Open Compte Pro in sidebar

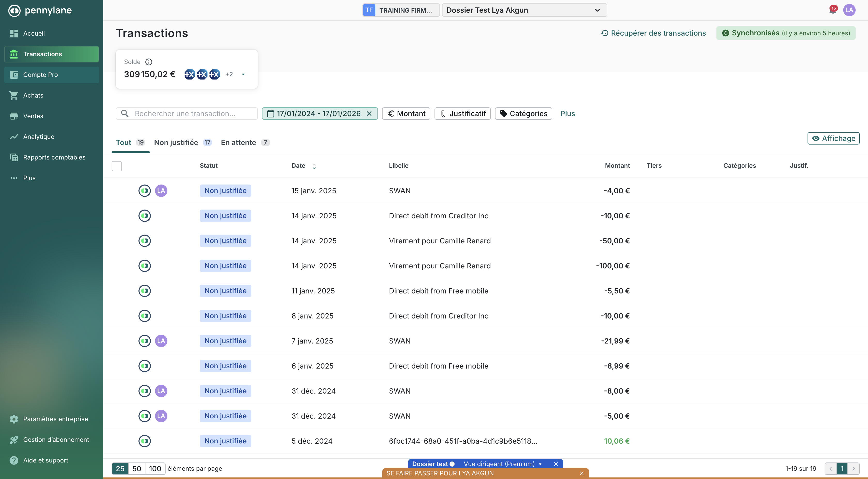[52, 75]
